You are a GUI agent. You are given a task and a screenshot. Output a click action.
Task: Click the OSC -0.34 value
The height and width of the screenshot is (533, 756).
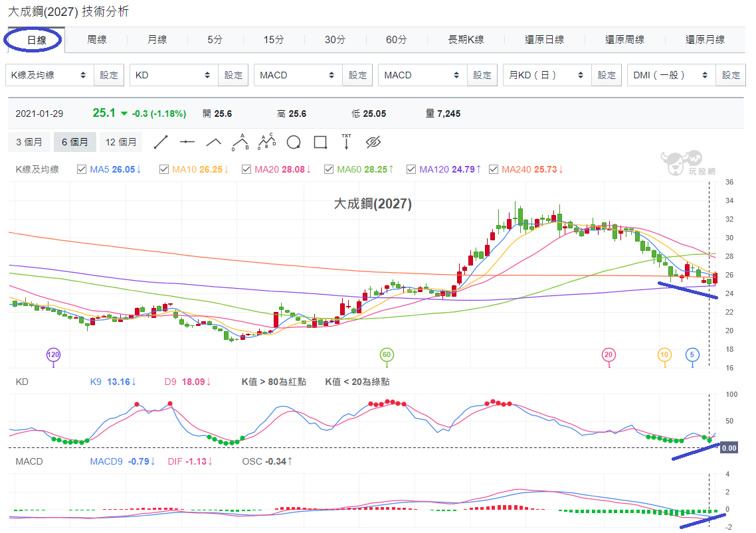click(x=267, y=461)
